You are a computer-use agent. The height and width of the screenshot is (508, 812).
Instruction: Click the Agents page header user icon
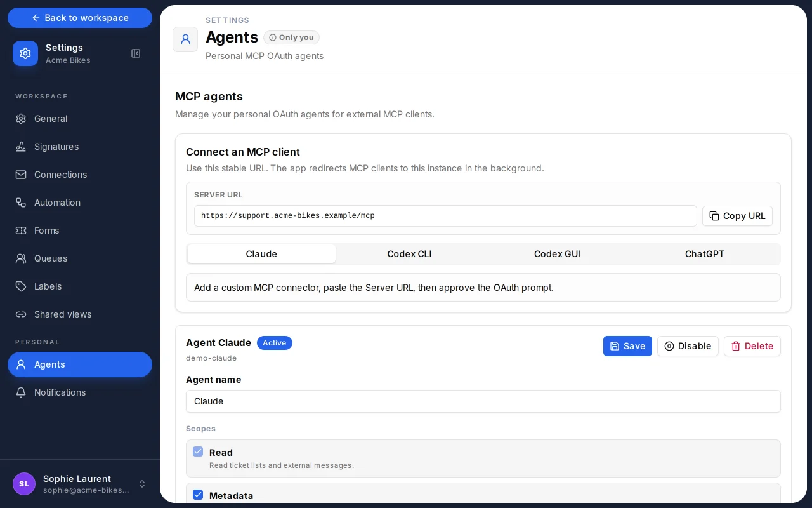tap(185, 39)
